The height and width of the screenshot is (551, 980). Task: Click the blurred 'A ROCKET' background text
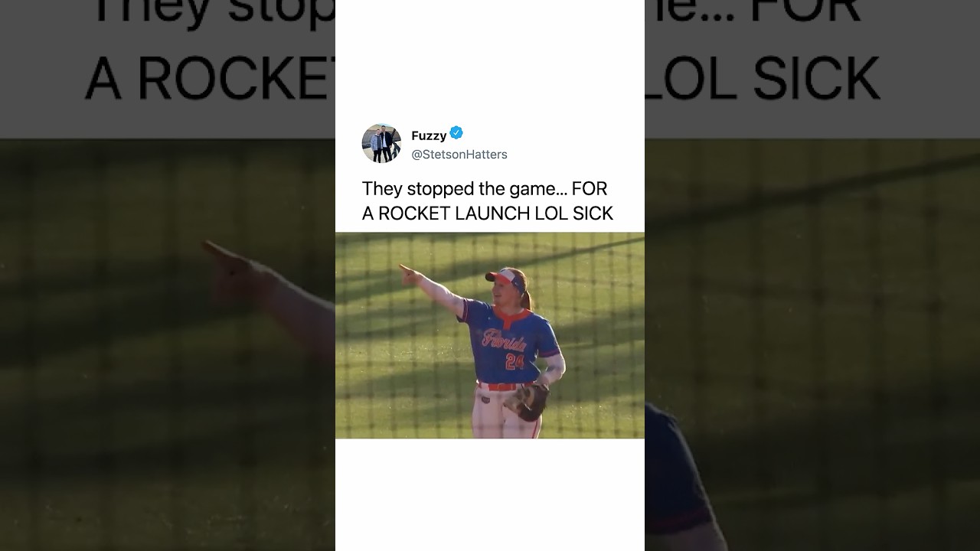coord(210,78)
